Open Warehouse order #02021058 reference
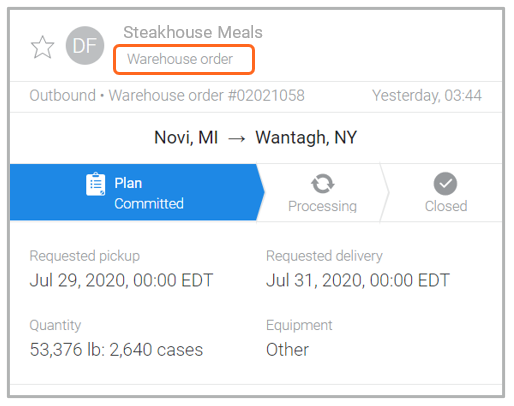The width and height of the screenshot is (514, 406). (x=207, y=96)
